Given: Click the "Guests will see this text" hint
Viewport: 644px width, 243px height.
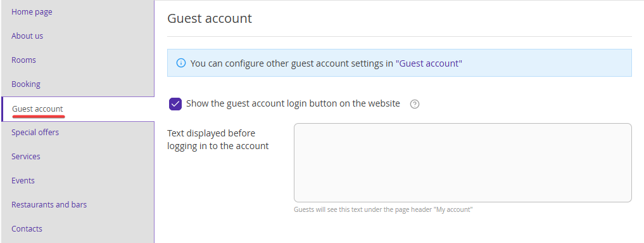Looking at the screenshot, I should (x=383, y=210).
